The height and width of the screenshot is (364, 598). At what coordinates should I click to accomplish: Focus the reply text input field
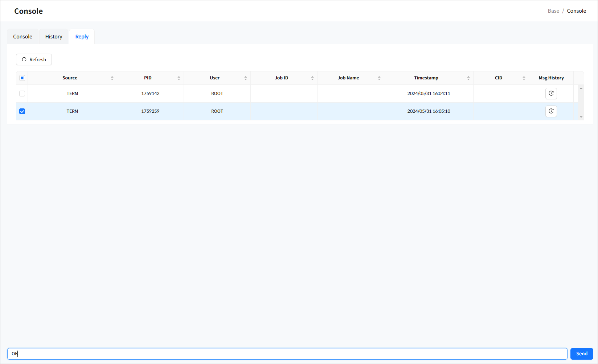(x=287, y=354)
